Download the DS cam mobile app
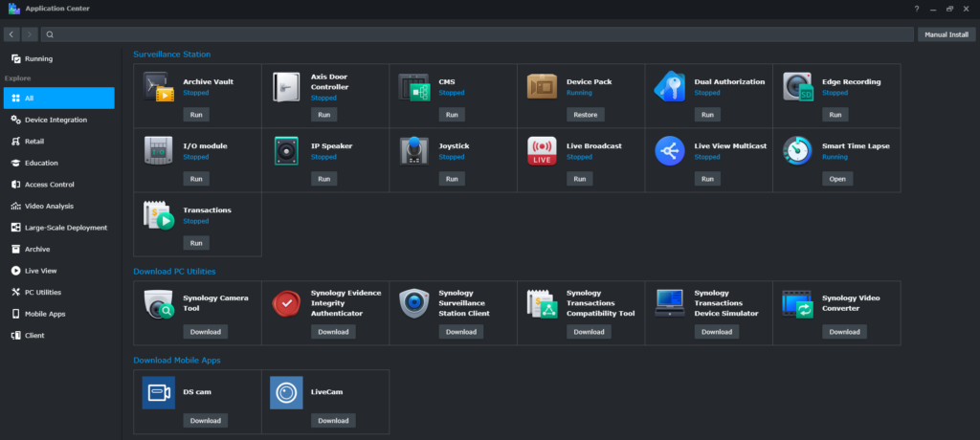This screenshot has width=980, height=440. [206, 420]
